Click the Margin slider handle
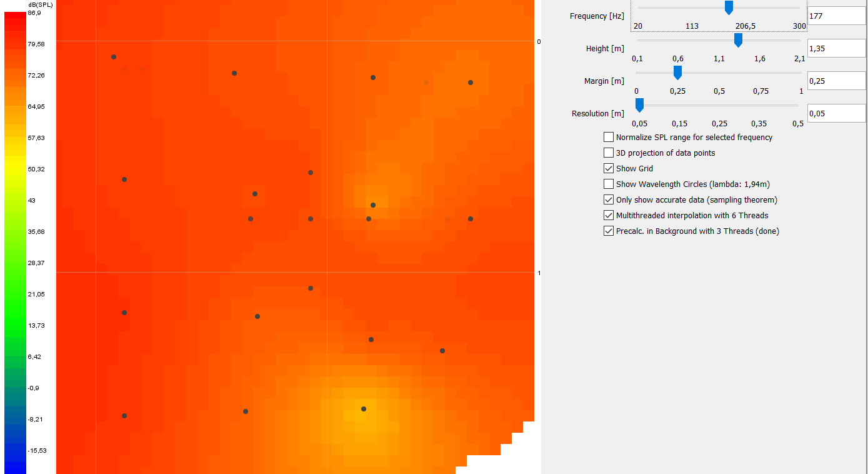 (677, 73)
